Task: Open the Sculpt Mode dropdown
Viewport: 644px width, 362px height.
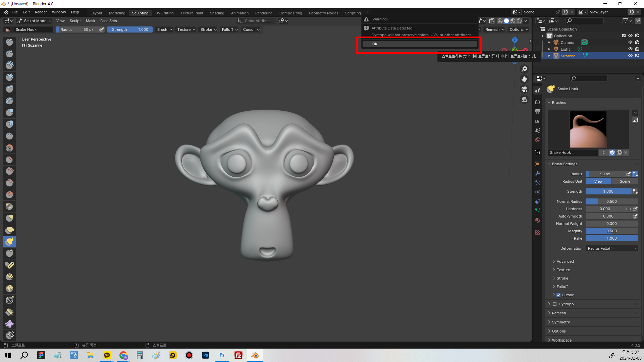Action: 34,21
